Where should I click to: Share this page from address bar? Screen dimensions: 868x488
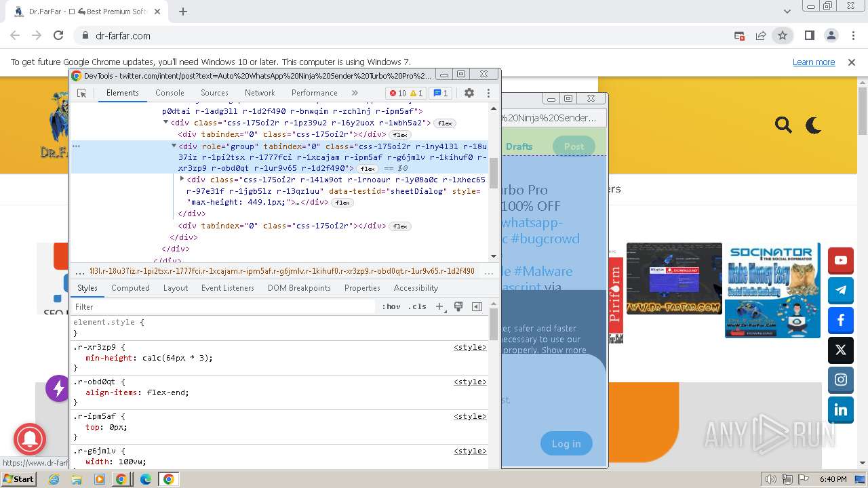(761, 35)
